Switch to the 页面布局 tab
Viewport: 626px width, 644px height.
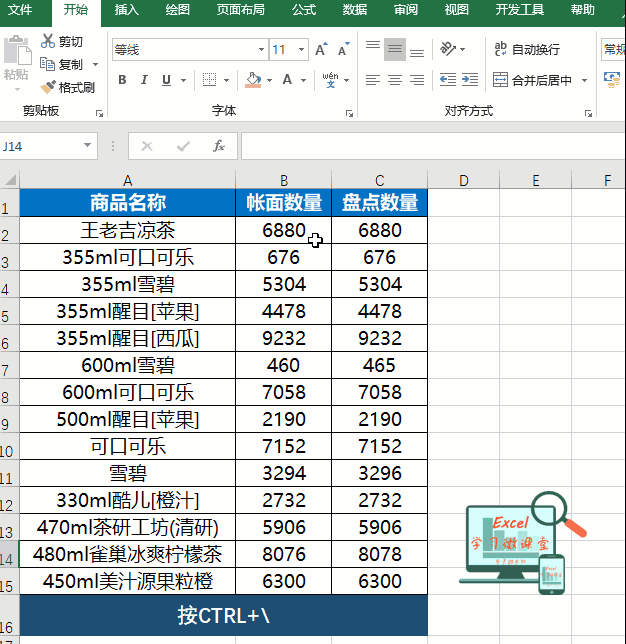(x=240, y=9)
